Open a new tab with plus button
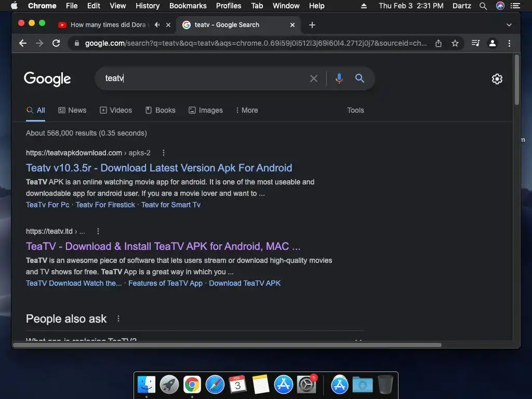Image resolution: width=532 pixels, height=399 pixels. point(312,25)
